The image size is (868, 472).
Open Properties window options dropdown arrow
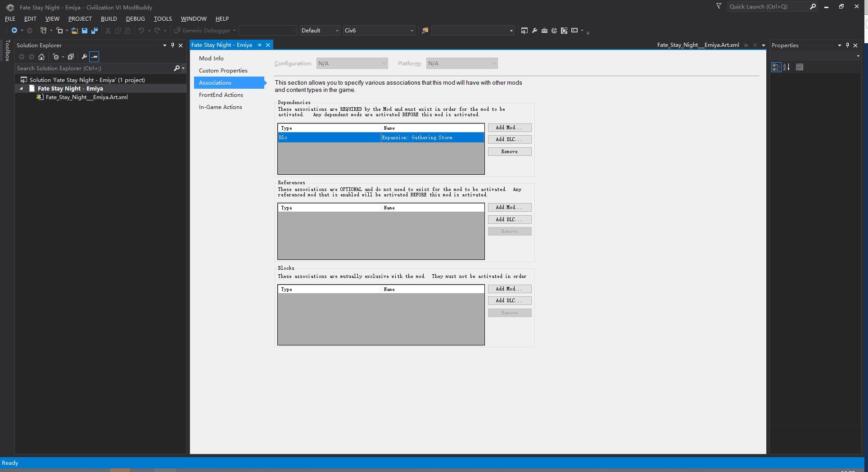(840, 45)
